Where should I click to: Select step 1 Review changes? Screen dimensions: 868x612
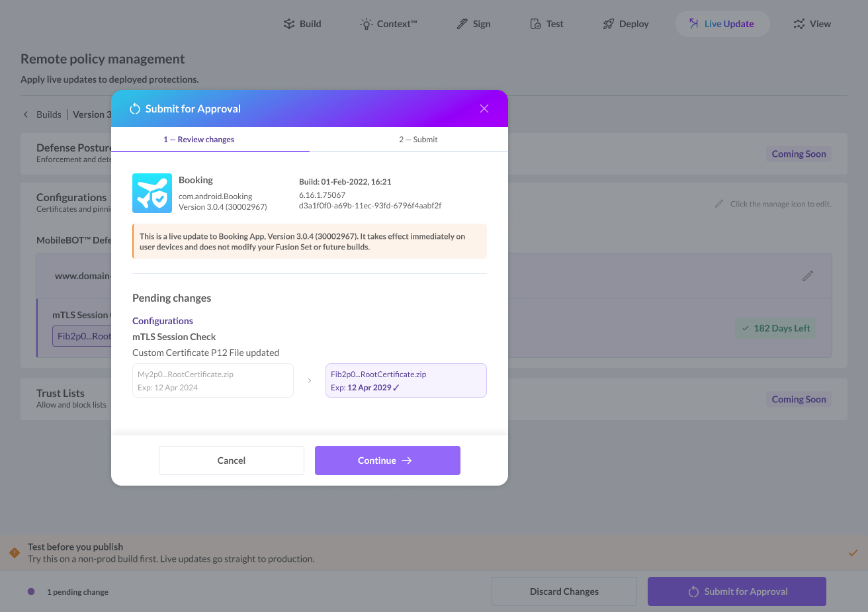pos(199,140)
